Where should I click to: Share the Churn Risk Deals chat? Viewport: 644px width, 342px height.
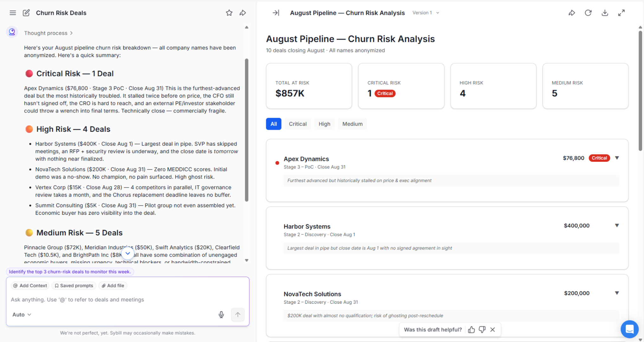(x=243, y=13)
